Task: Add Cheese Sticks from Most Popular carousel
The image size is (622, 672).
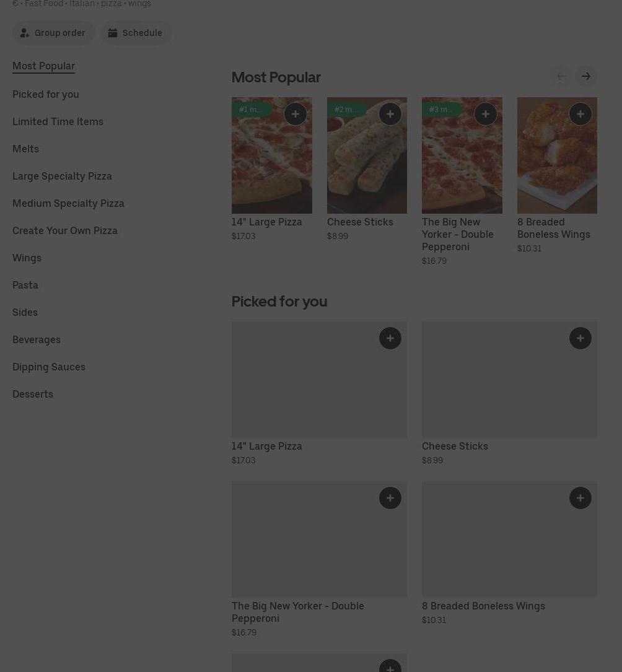Action: pyautogui.click(x=390, y=114)
